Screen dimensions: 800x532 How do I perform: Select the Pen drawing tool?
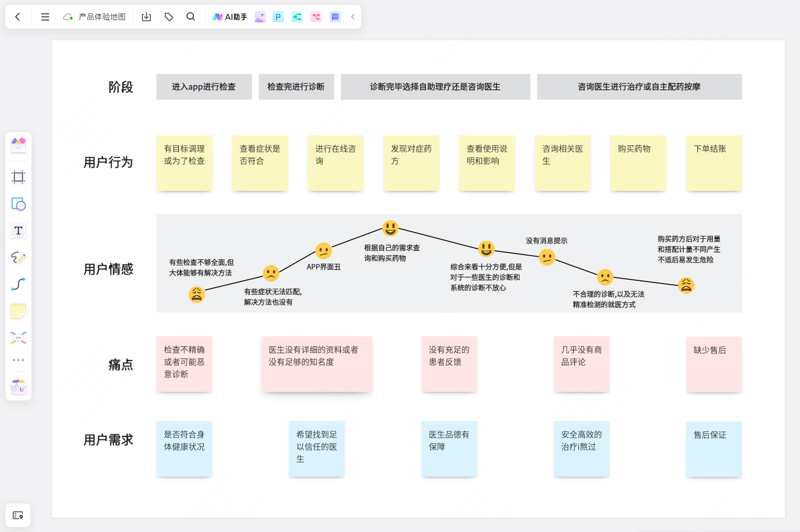tap(18, 257)
